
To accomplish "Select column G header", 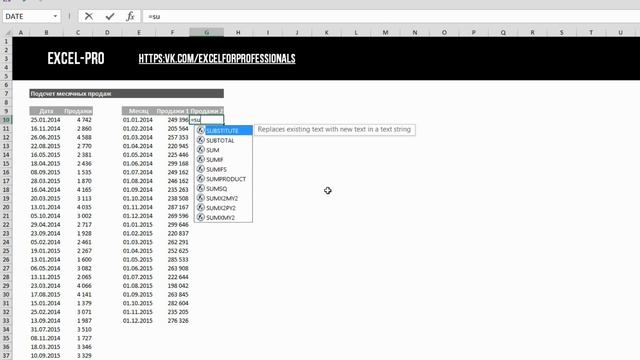I will (x=207, y=32).
